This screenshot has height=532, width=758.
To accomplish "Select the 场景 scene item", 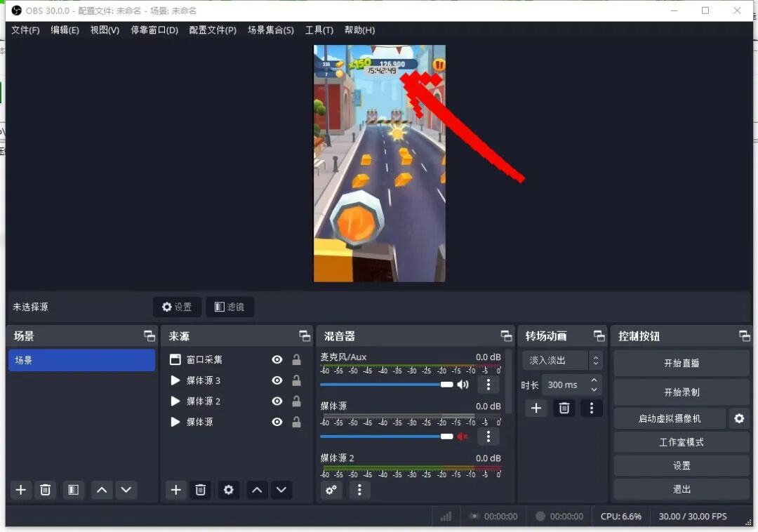I will point(81,361).
